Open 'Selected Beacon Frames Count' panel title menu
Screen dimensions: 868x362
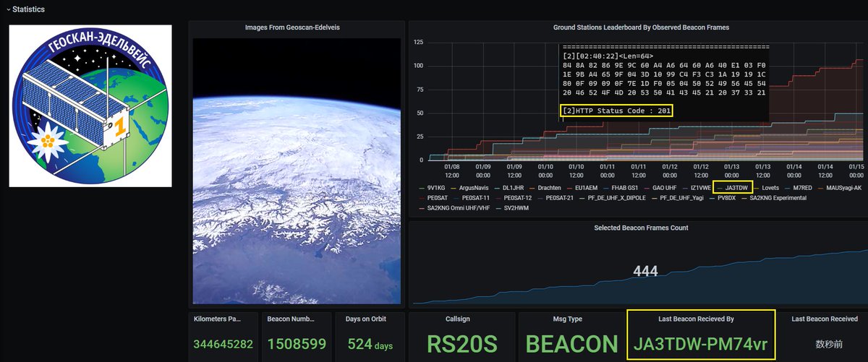coord(641,228)
